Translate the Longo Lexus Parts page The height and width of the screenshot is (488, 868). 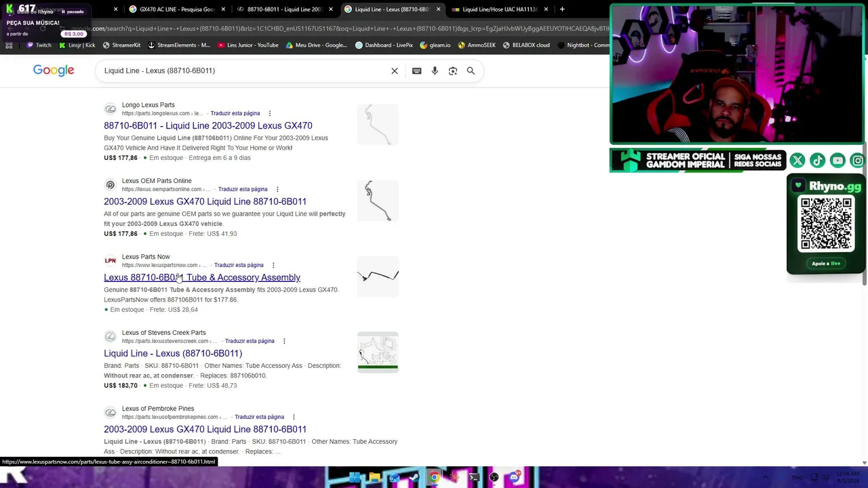[235, 113]
